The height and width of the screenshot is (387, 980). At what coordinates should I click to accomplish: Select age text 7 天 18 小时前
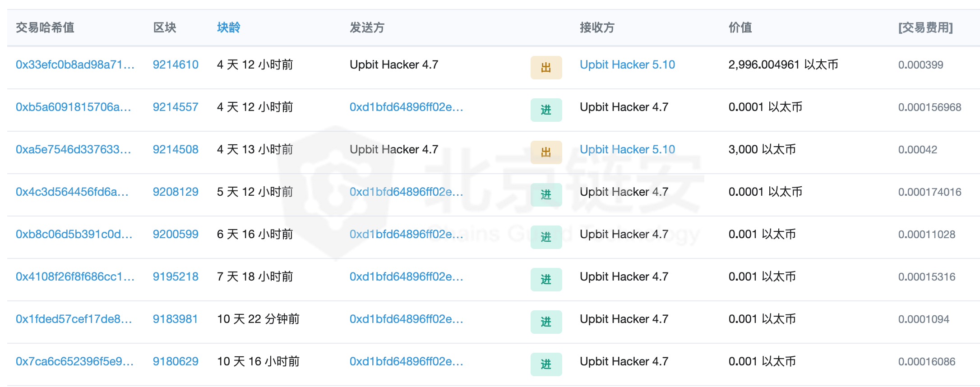click(x=255, y=276)
